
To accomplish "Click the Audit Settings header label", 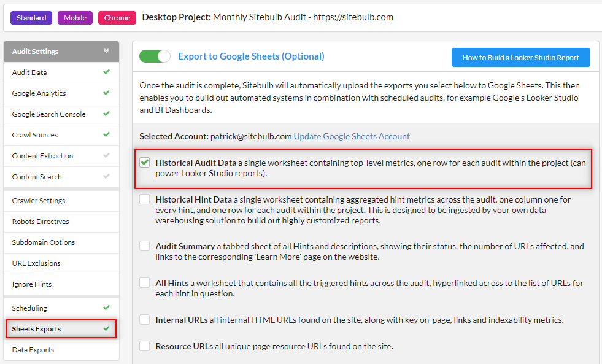I will 35,52.
